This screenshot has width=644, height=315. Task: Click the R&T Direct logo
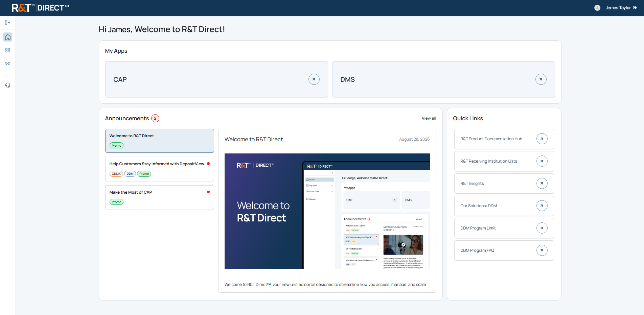coord(40,8)
